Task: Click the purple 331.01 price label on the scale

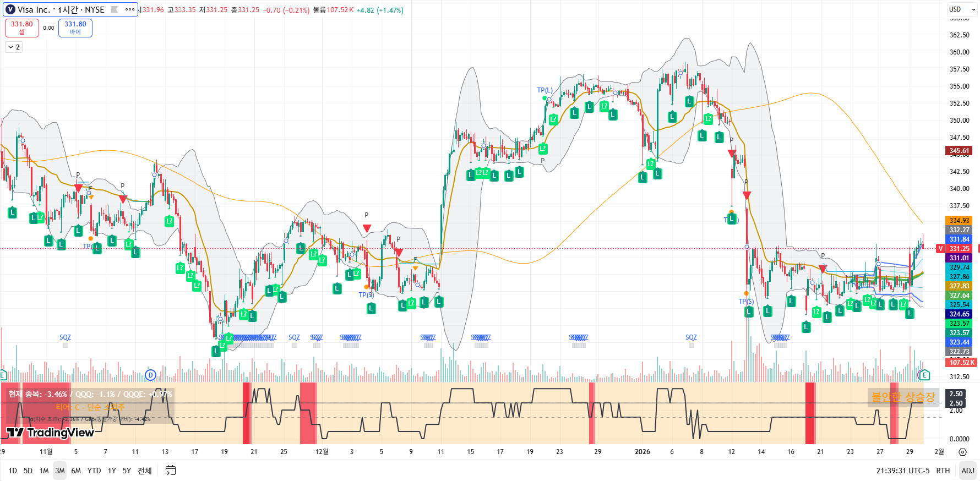Action: [x=959, y=258]
